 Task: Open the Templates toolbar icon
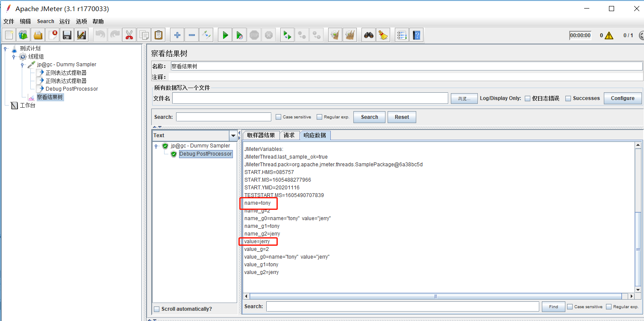click(23, 35)
